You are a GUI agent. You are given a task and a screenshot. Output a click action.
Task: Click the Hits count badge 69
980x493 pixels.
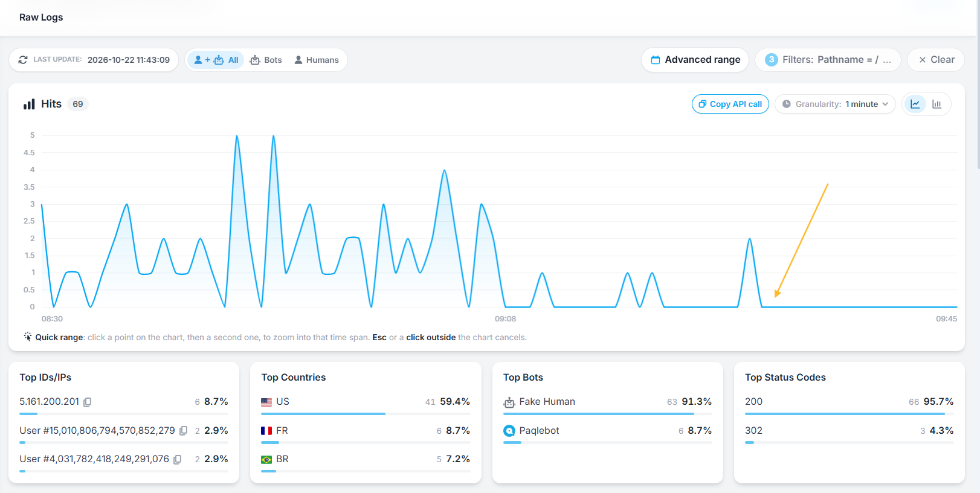click(x=78, y=104)
